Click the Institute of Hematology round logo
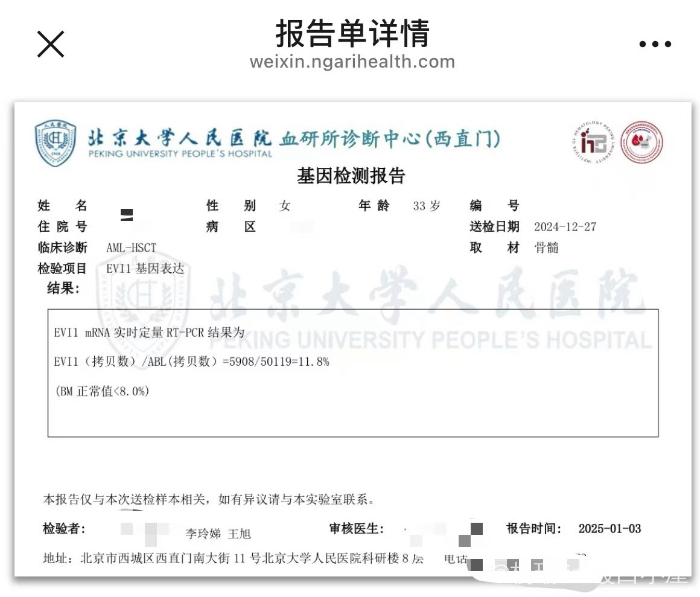This screenshot has width=700, height=597. (x=594, y=142)
